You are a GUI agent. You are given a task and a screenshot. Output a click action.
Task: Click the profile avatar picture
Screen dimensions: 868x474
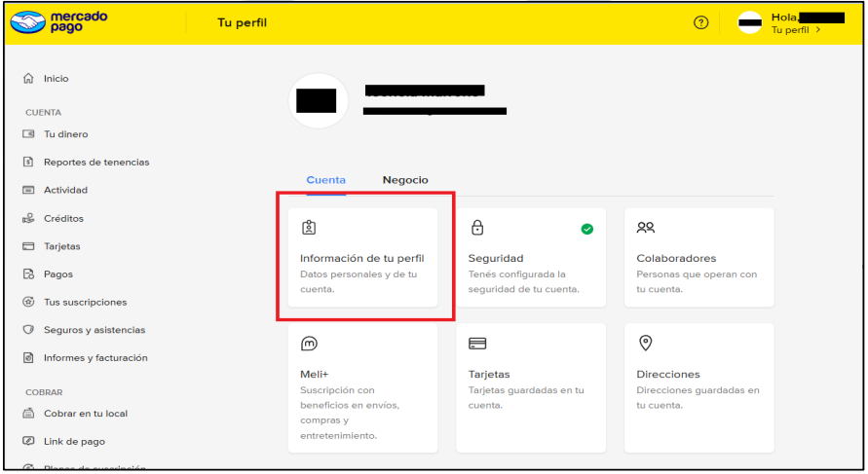tap(318, 100)
